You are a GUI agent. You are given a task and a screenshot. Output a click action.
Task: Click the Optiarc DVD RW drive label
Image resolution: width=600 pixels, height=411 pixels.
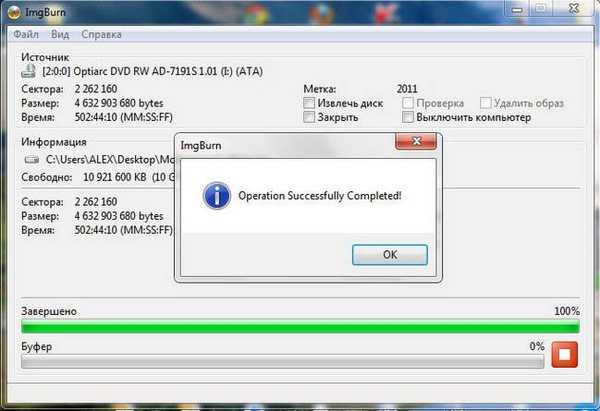pyautogui.click(x=153, y=71)
